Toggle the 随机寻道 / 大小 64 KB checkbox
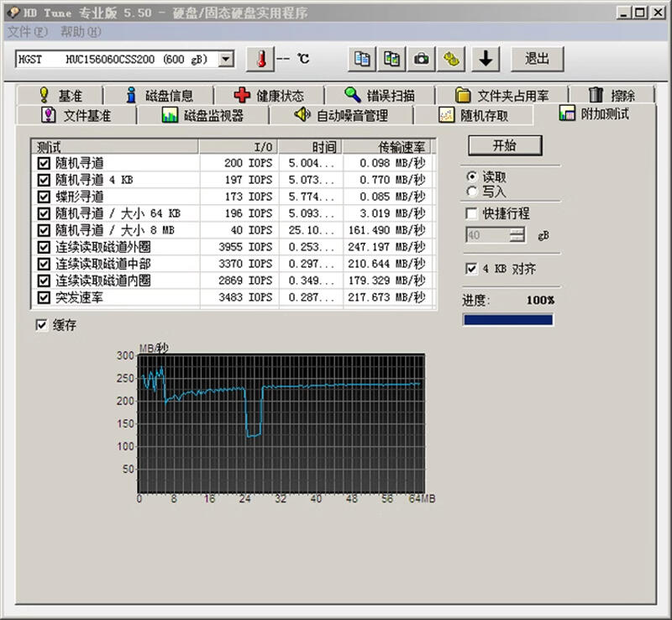The height and width of the screenshot is (620, 672). point(44,213)
